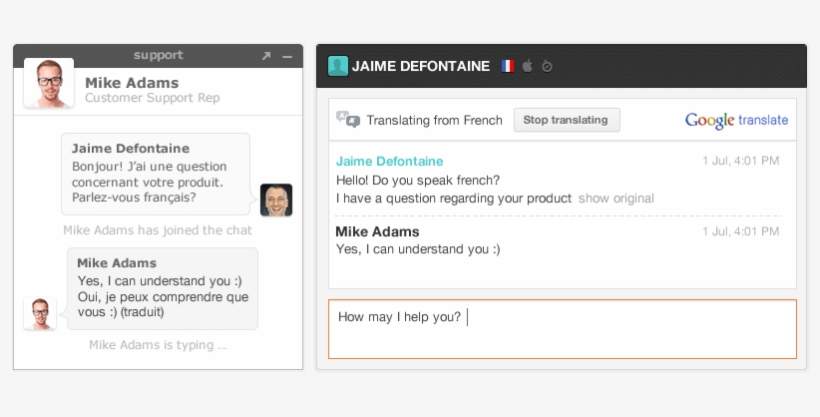
Task: Click the Bonjour message bubble from Jaime
Action: click(155, 174)
